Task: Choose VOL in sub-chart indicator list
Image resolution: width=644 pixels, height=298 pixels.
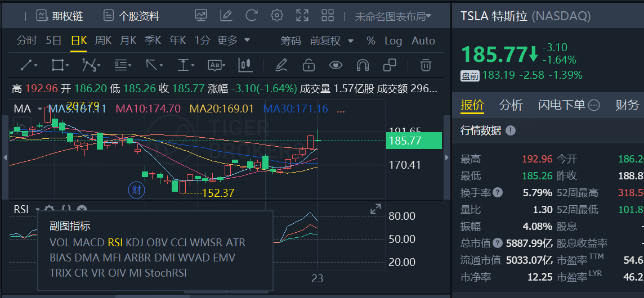Action: click(x=60, y=242)
